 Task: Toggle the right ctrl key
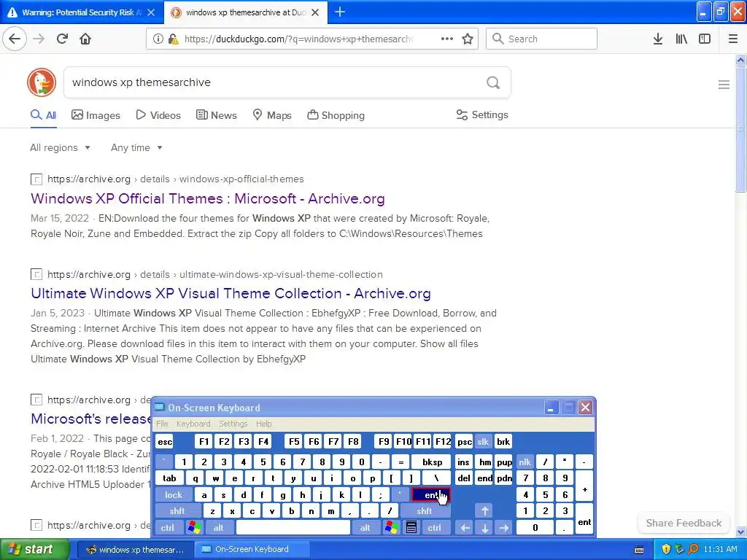(x=435, y=528)
